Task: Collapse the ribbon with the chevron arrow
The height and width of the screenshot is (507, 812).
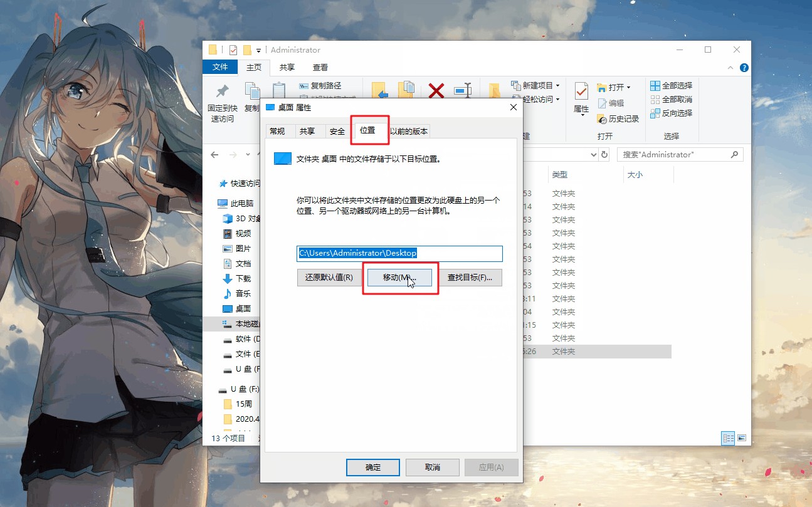Action: pos(730,68)
